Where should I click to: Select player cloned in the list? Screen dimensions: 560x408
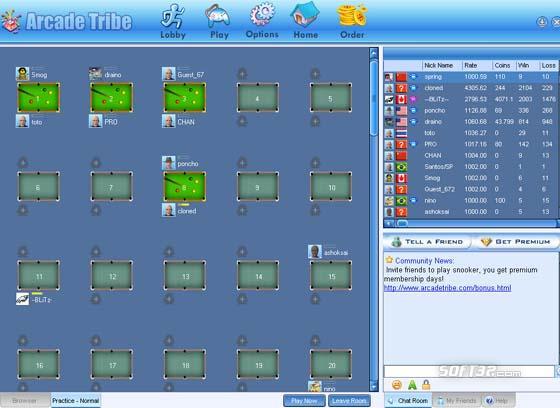pyautogui.click(x=471, y=88)
